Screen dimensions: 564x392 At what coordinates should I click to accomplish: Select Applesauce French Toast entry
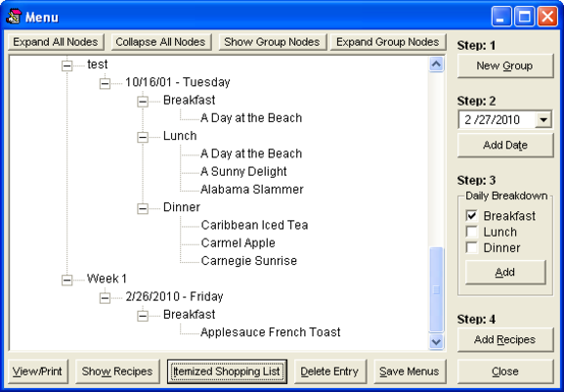click(271, 332)
